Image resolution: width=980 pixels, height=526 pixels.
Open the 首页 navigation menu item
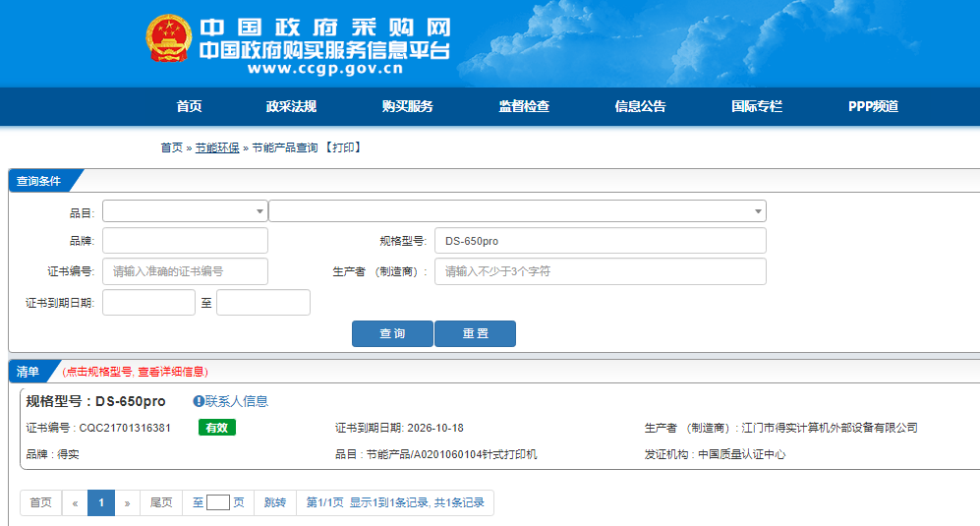pos(190,106)
